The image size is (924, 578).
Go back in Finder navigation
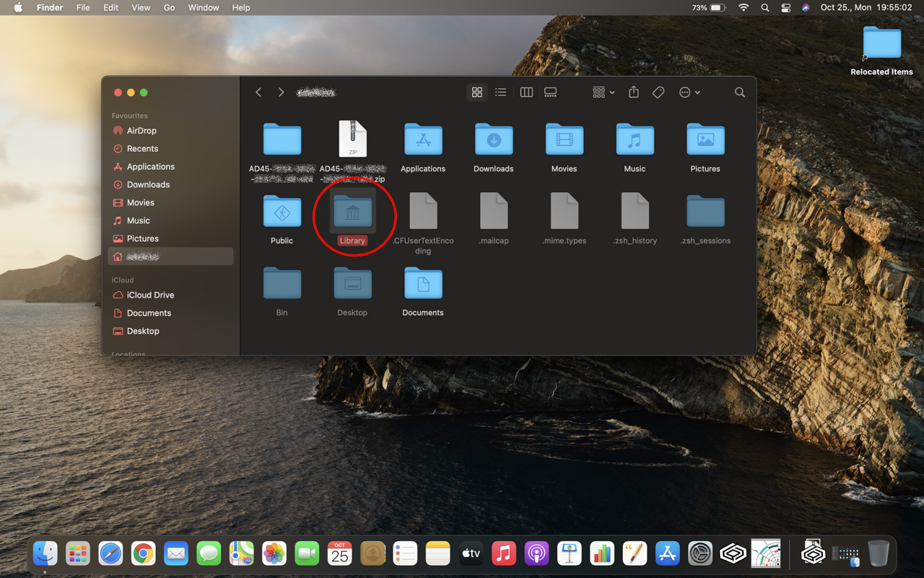258,92
